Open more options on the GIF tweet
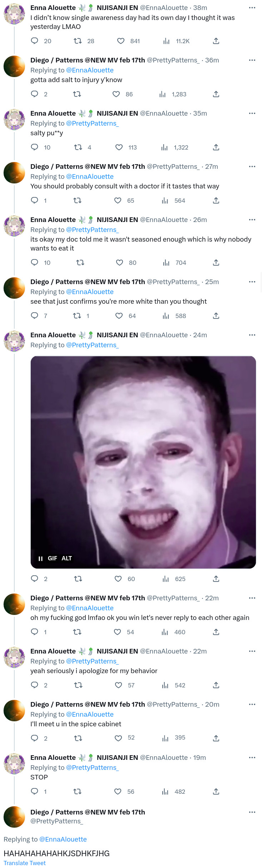Image resolution: width=262 pixels, height=868 pixels. pyautogui.click(x=252, y=335)
